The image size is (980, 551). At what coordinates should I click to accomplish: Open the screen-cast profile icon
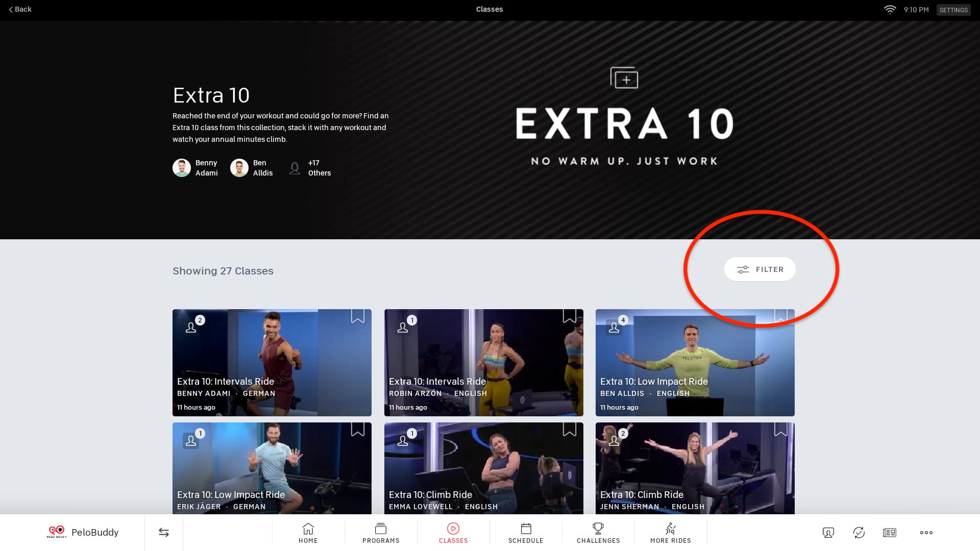[828, 533]
